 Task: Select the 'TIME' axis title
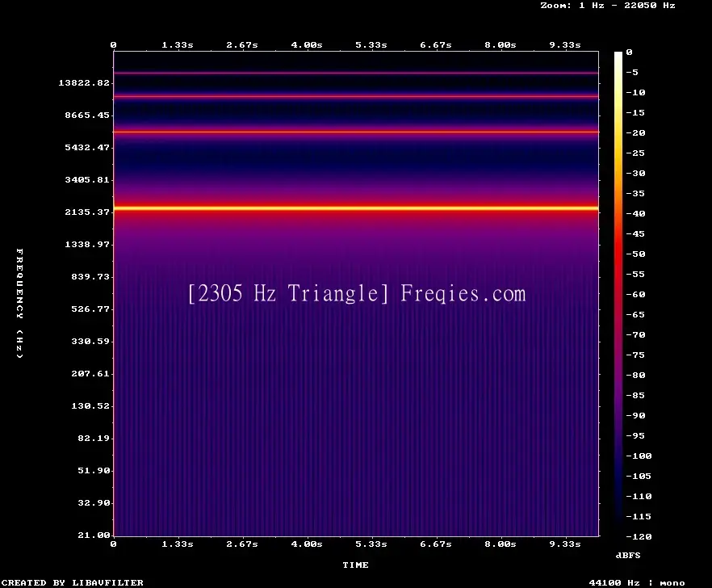point(355,565)
